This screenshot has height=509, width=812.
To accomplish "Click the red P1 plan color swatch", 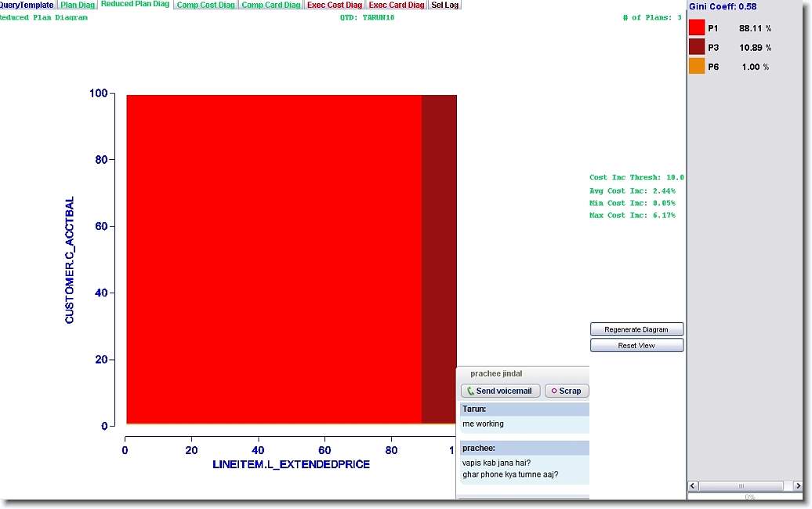I will (x=697, y=28).
